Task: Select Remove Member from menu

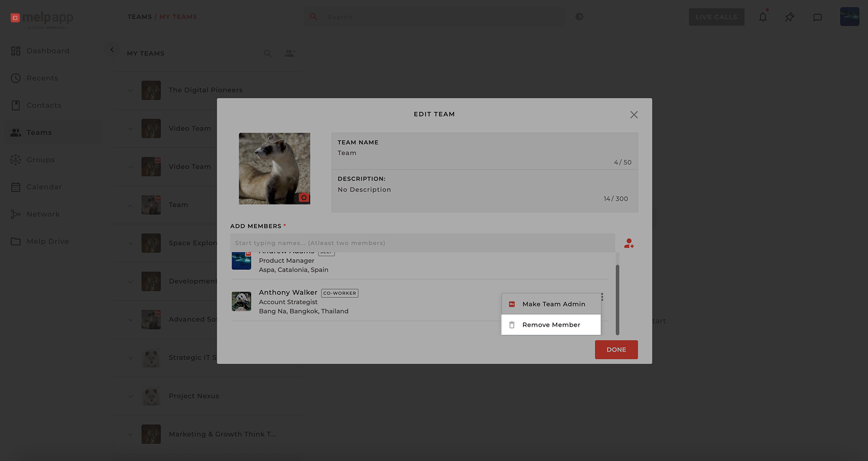Action: pyautogui.click(x=551, y=325)
